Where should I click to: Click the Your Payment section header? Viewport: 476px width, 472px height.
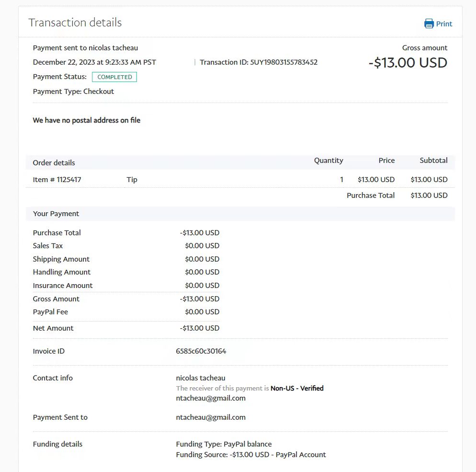[56, 214]
